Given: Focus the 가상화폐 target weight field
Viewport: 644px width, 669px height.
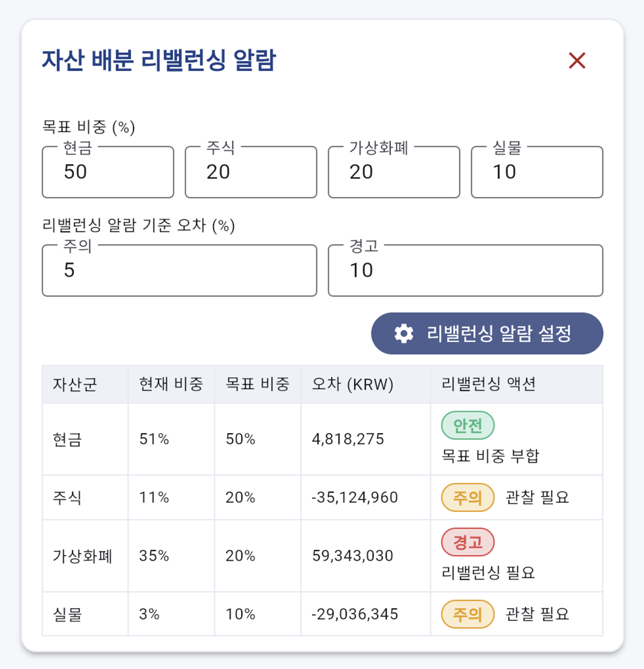Looking at the screenshot, I should point(394,172).
